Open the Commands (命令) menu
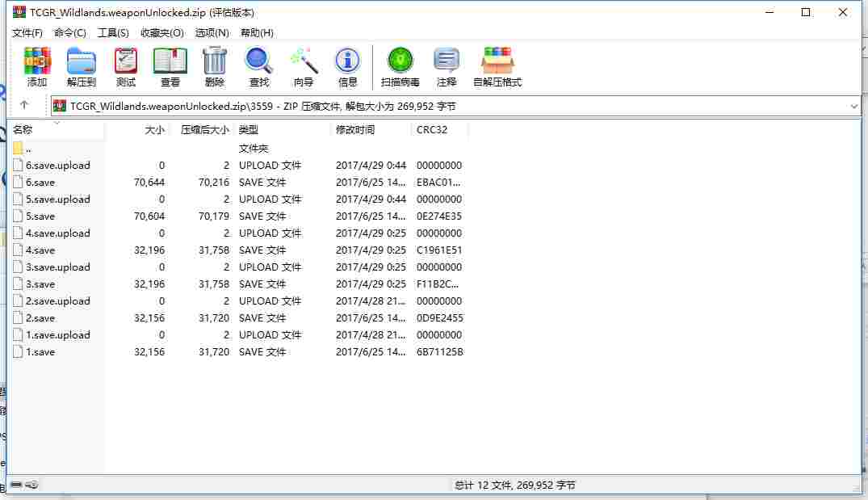This screenshot has width=868, height=500. pos(69,32)
